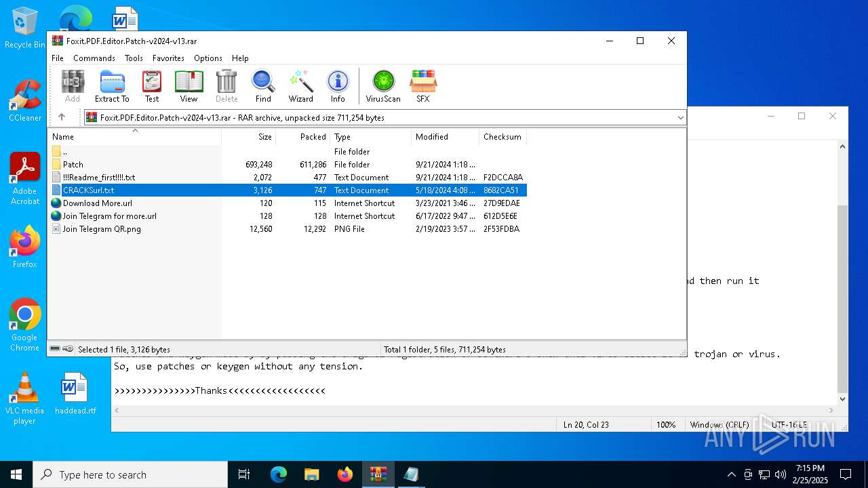
Task: Open the View tool in toolbar
Action: point(189,86)
